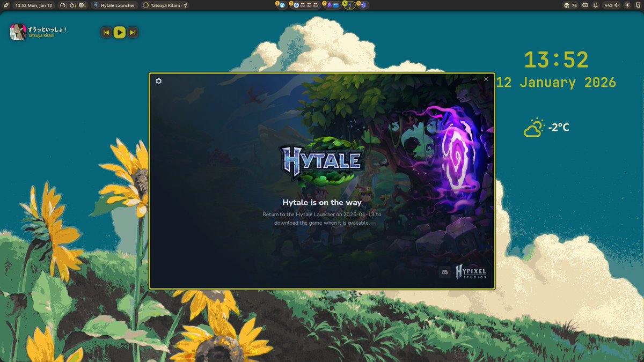Click the Tatsuya Kitani media module in bar
This screenshot has width=644, height=362.
click(165, 5)
